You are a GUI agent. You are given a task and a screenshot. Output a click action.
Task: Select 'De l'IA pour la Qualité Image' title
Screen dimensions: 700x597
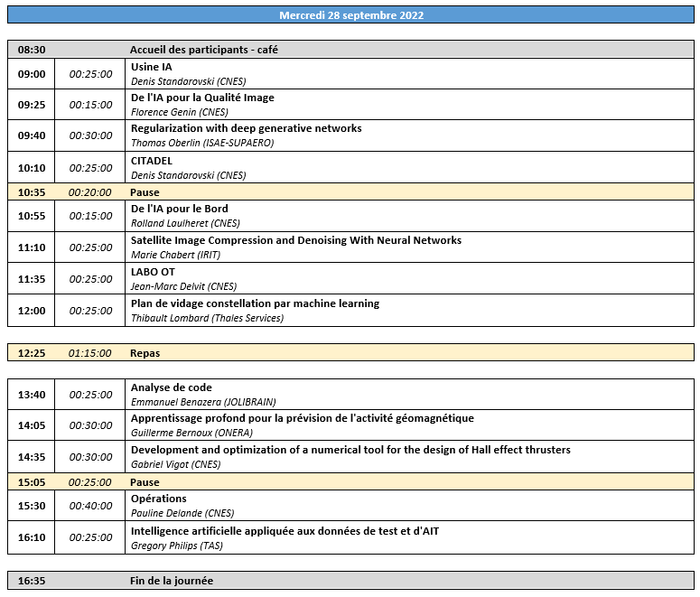[x=202, y=98]
